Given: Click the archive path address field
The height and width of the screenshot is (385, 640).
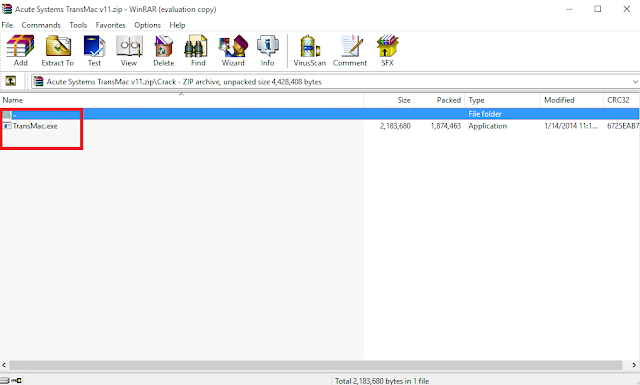Looking at the screenshot, I should (x=335, y=82).
